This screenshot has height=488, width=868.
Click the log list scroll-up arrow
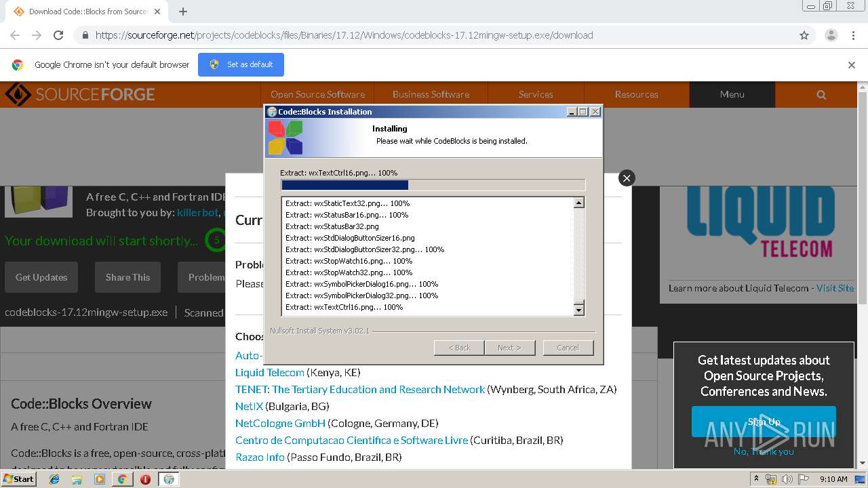click(x=579, y=203)
